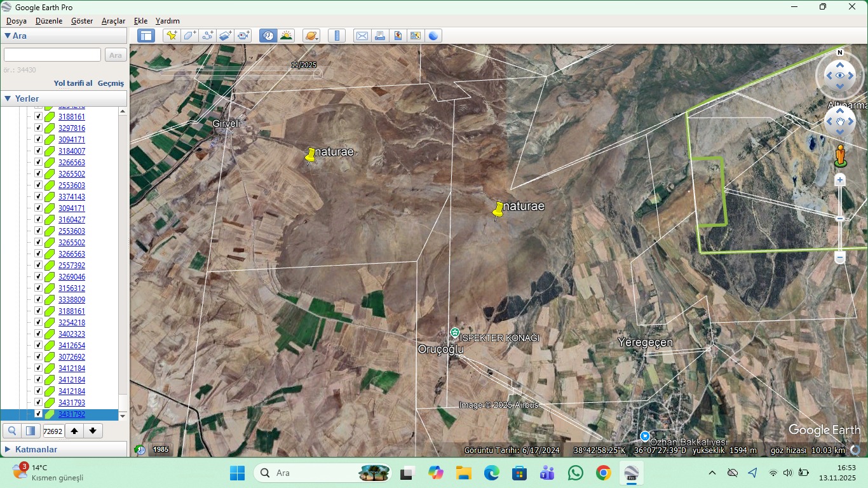The width and height of the screenshot is (868, 488).
Task: Select place item 3431793
Action: [x=72, y=403]
